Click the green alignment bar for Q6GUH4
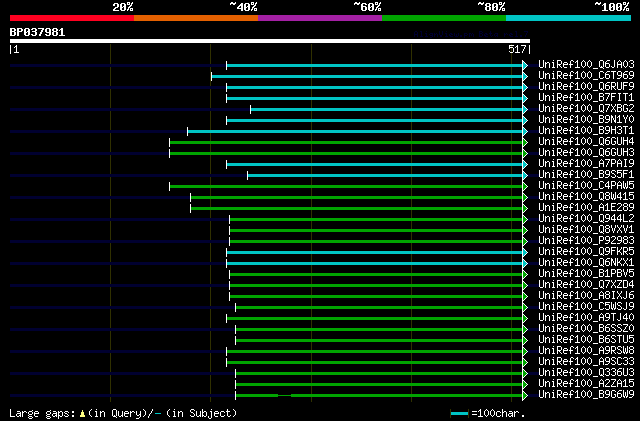The width and height of the screenshot is (640, 421). click(346, 143)
